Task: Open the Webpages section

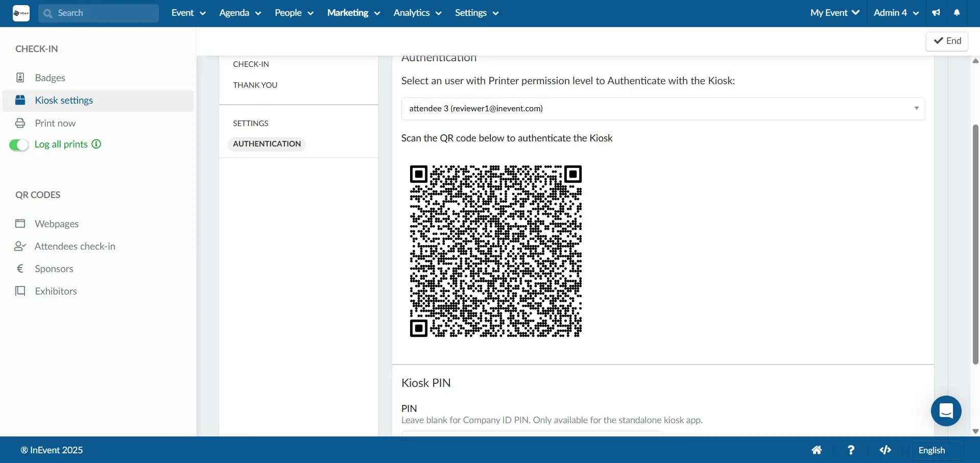Action: click(57, 224)
